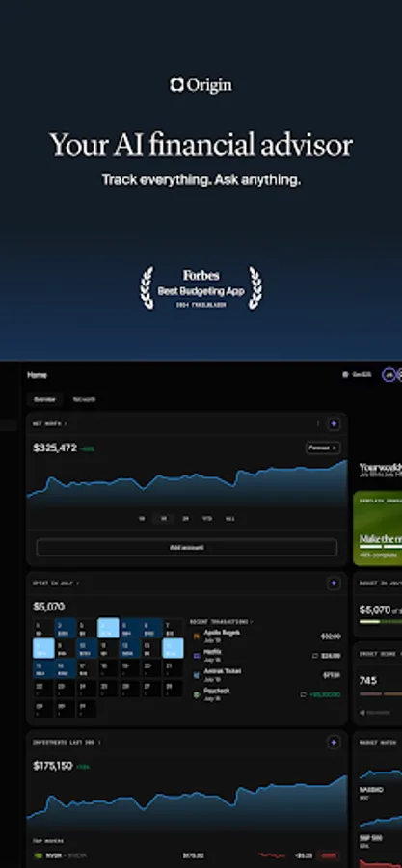Select the YTD range on net worth chart
402x868 pixels.
[x=207, y=519]
